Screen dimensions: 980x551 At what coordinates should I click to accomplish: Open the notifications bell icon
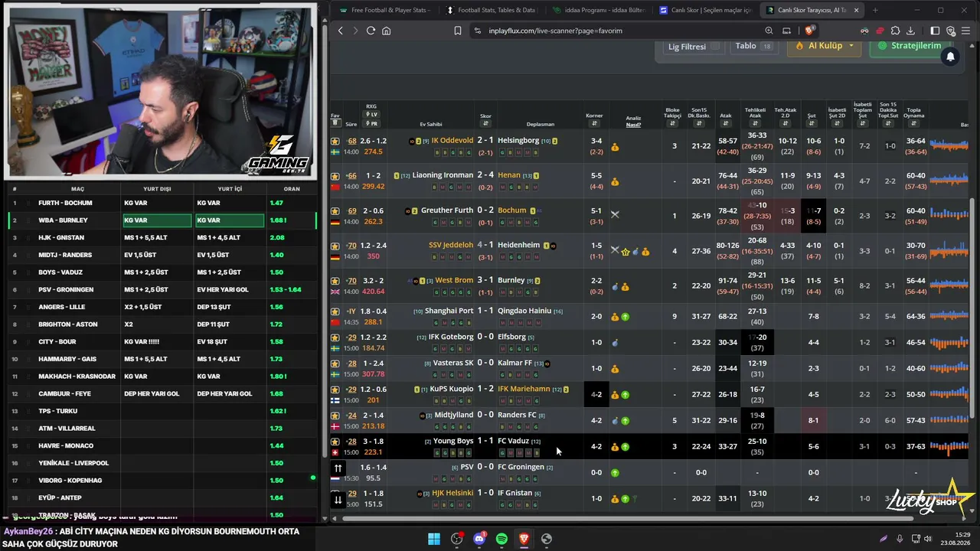[950, 57]
